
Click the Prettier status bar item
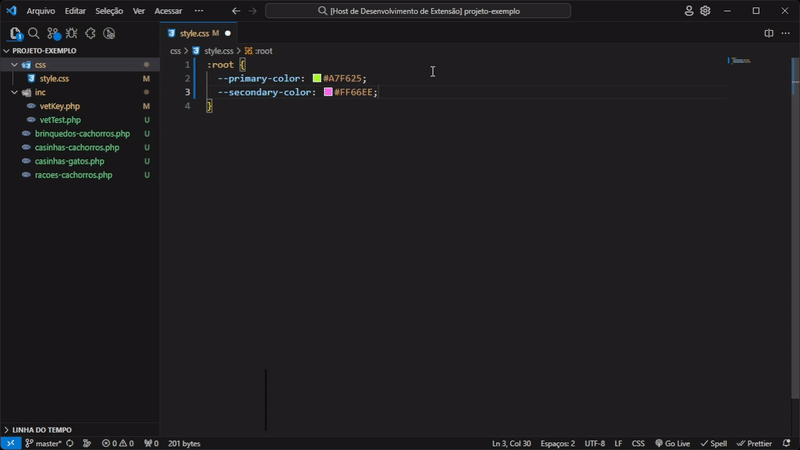(755, 443)
